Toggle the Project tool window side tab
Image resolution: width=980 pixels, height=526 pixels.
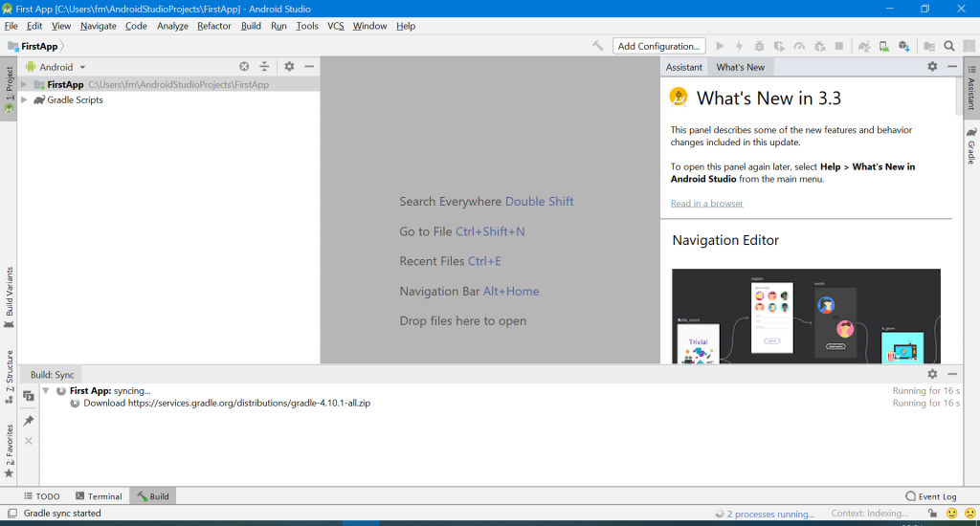click(x=9, y=89)
